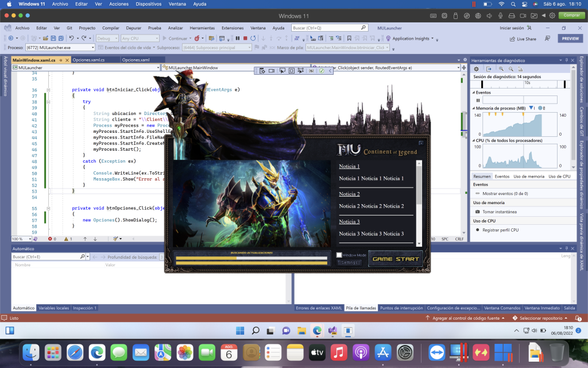Viewport: 588px width, 368px height.
Task: Collapse the try block outline at line 38
Action: 48,102
